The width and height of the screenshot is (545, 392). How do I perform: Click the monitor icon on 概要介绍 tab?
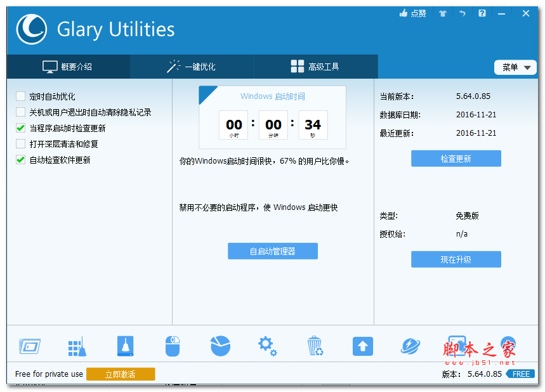point(50,67)
